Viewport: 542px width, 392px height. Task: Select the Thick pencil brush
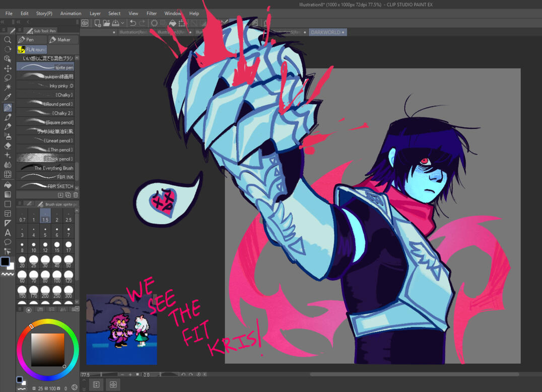point(45,159)
